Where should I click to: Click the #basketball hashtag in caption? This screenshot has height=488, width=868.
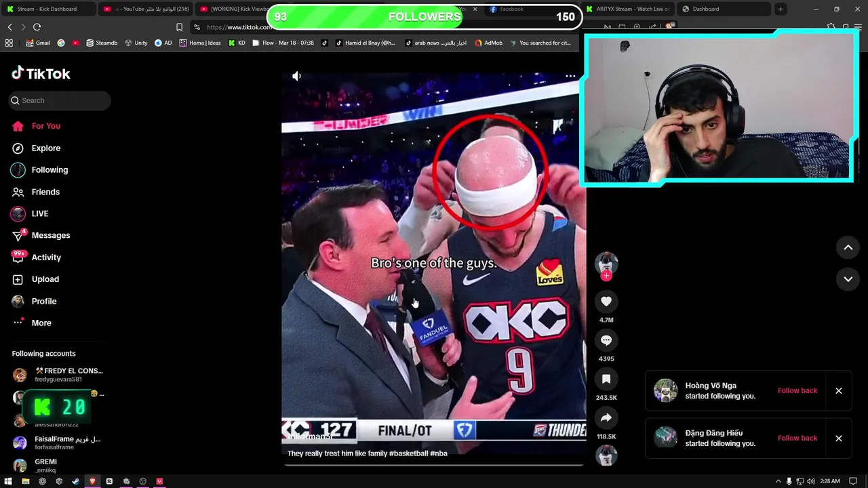coord(408,453)
